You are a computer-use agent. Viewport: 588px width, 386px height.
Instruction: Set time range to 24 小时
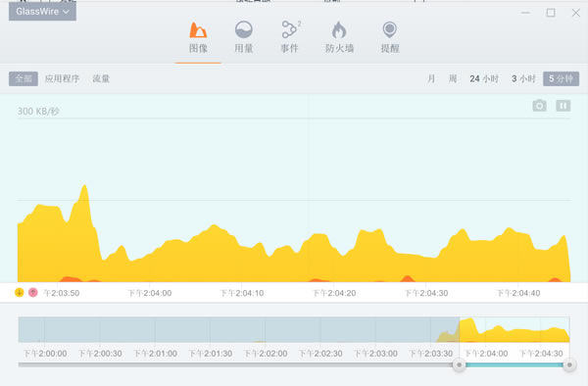coord(484,78)
